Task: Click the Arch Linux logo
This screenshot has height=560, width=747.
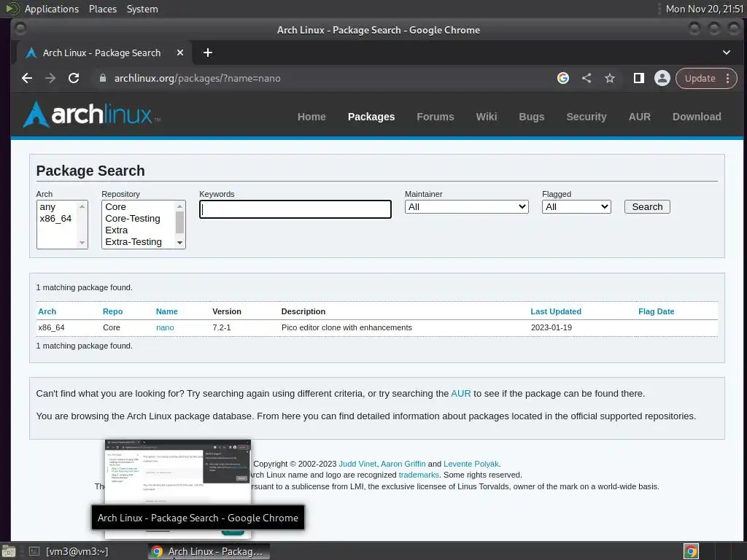Action: click(91, 114)
